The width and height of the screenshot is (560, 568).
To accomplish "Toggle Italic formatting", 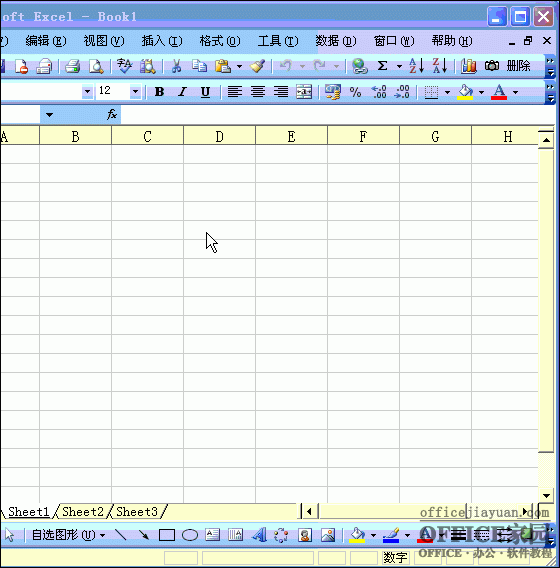I will [x=183, y=92].
